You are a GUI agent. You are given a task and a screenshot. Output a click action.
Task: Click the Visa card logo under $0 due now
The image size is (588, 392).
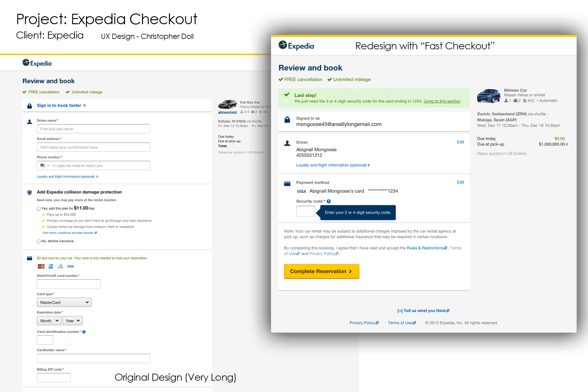70,266
